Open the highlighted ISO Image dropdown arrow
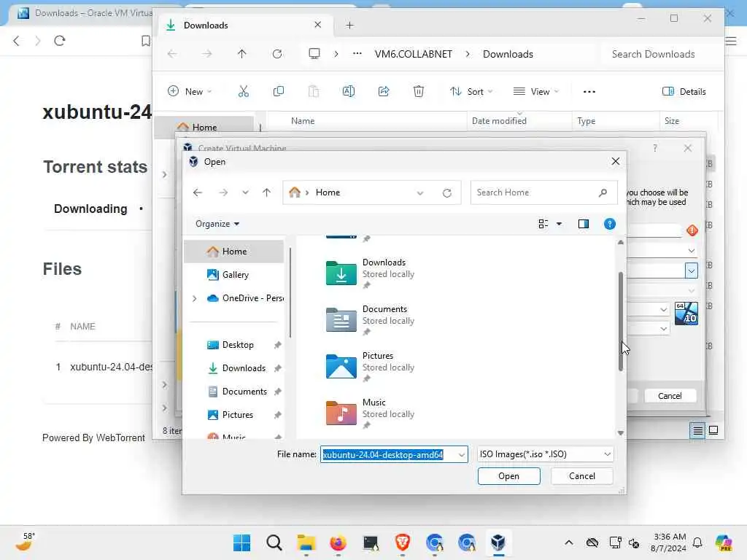Viewport: 747px width, 560px height. pyautogui.click(x=692, y=271)
